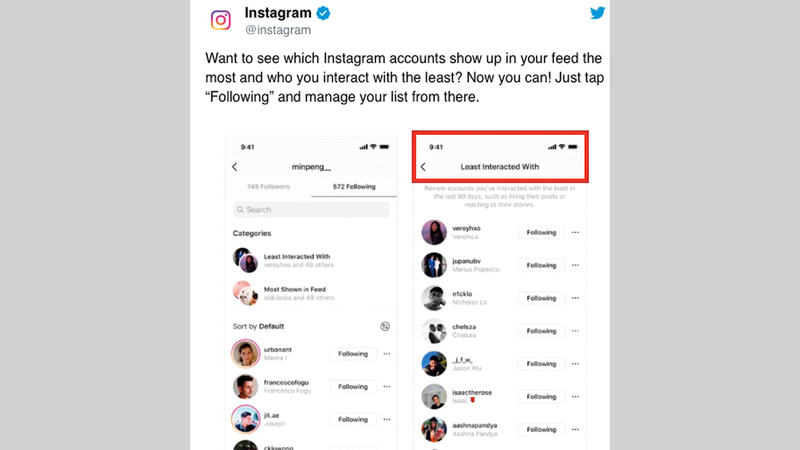Open Least Interacted With category
The width and height of the screenshot is (800, 450).
298,260
